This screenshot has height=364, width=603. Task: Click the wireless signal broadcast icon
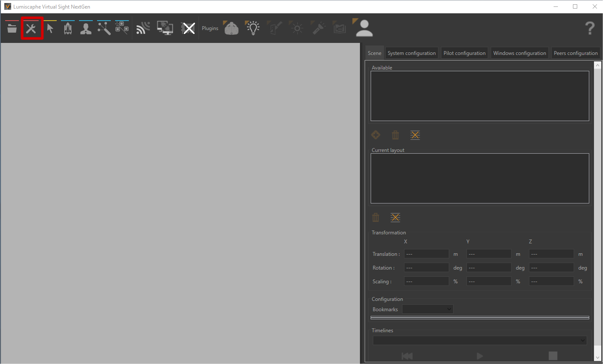pyautogui.click(x=143, y=28)
